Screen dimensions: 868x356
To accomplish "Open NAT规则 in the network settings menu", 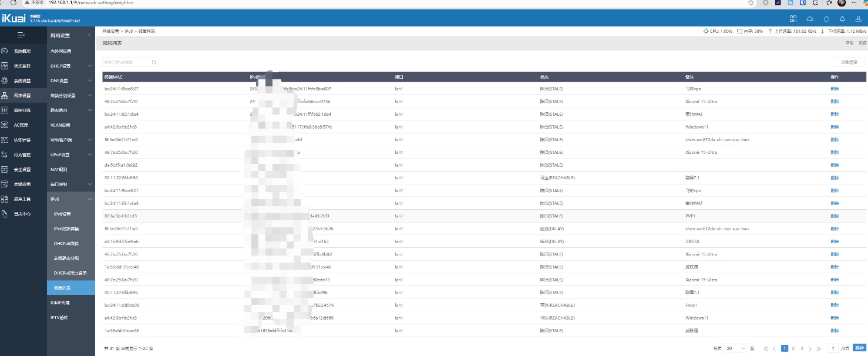I will coord(59,169).
